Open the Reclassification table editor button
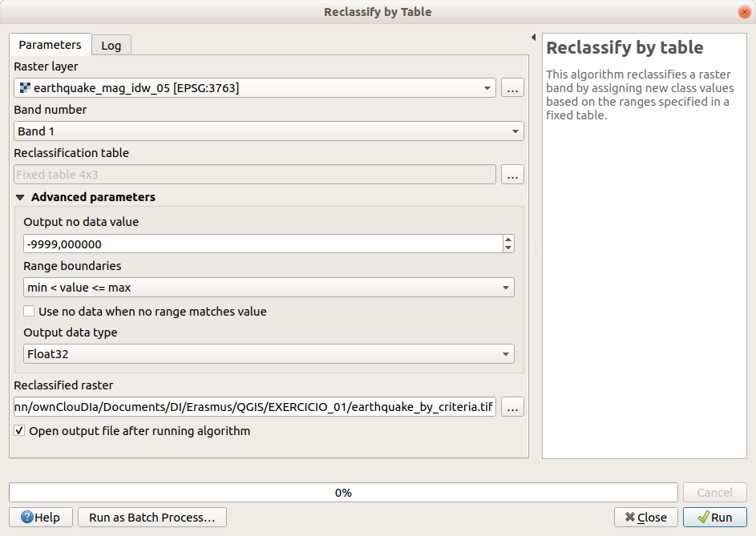 512,174
